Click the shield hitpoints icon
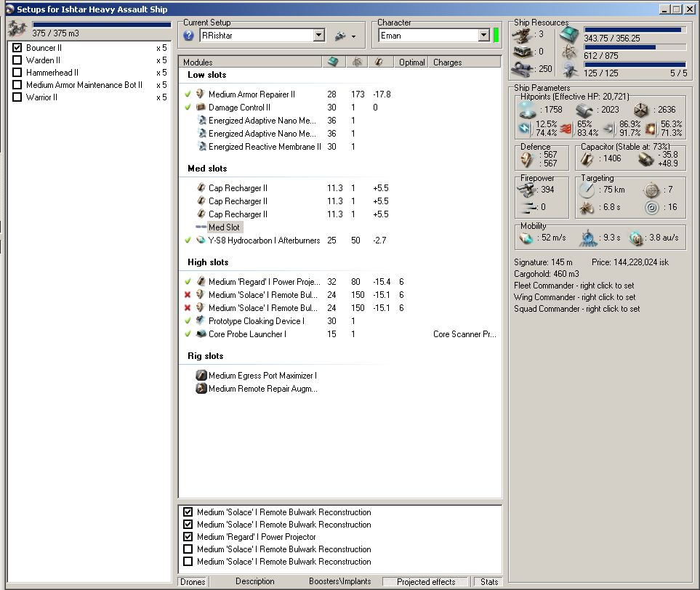Image resolution: width=700 pixels, height=590 pixels. [x=527, y=109]
